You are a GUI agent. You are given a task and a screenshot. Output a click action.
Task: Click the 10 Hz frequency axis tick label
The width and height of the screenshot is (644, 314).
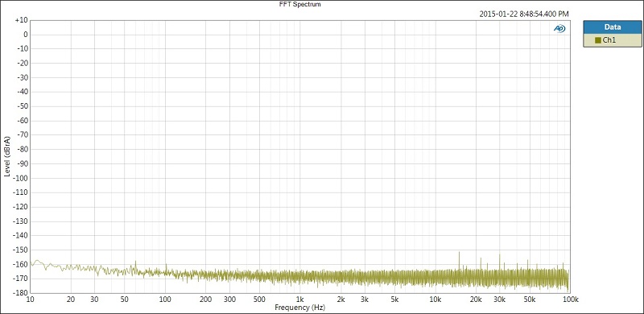pyautogui.click(x=30, y=300)
